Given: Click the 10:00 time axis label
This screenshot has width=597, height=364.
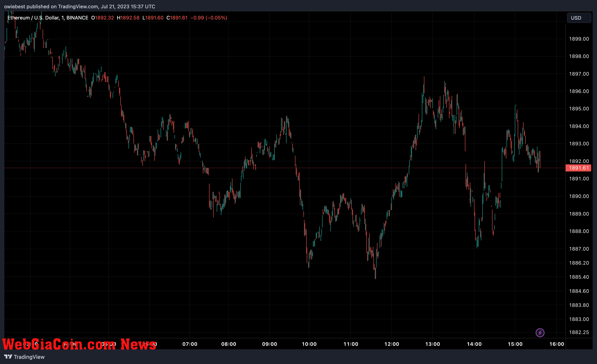Looking at the screenshot, I should [x=309, y=344].
